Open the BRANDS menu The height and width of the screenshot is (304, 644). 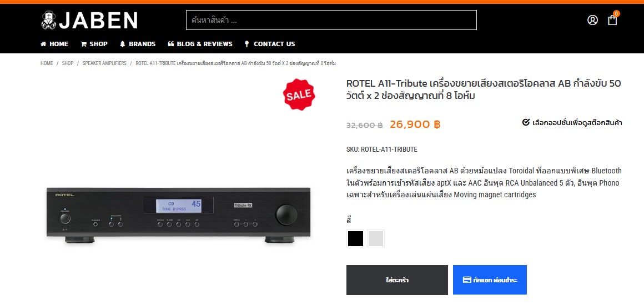pyautogui.click(x=142, y=44)
